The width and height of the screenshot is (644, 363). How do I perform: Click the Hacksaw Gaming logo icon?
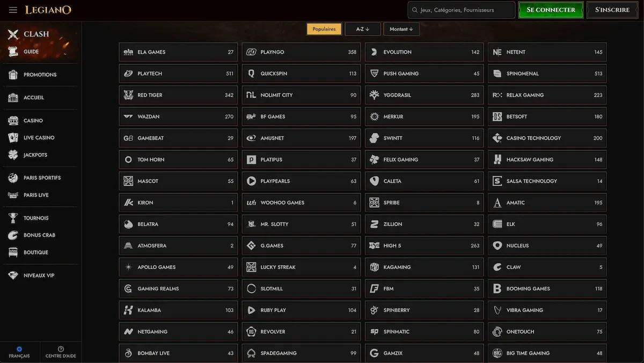point(497,159)
